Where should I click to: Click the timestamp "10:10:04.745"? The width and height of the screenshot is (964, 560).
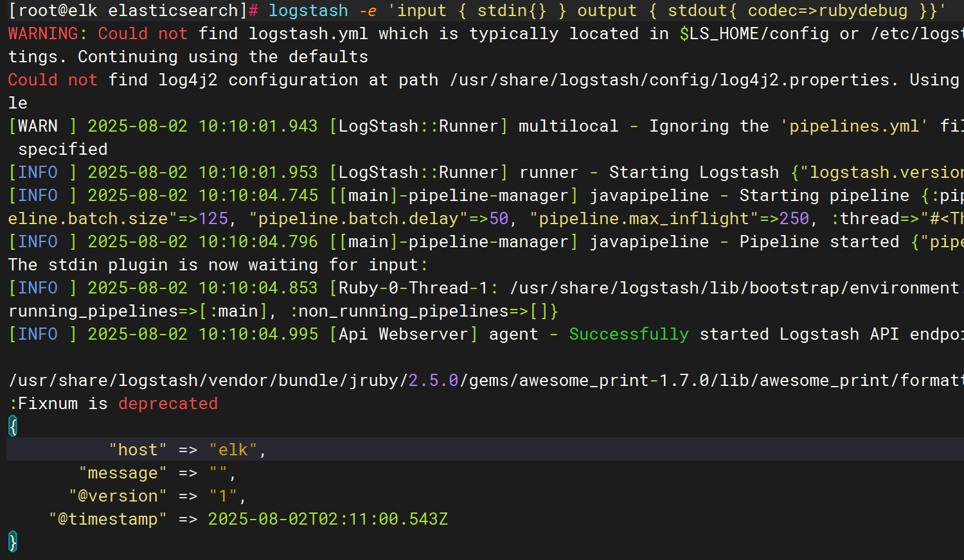click(x=258, y=196)
